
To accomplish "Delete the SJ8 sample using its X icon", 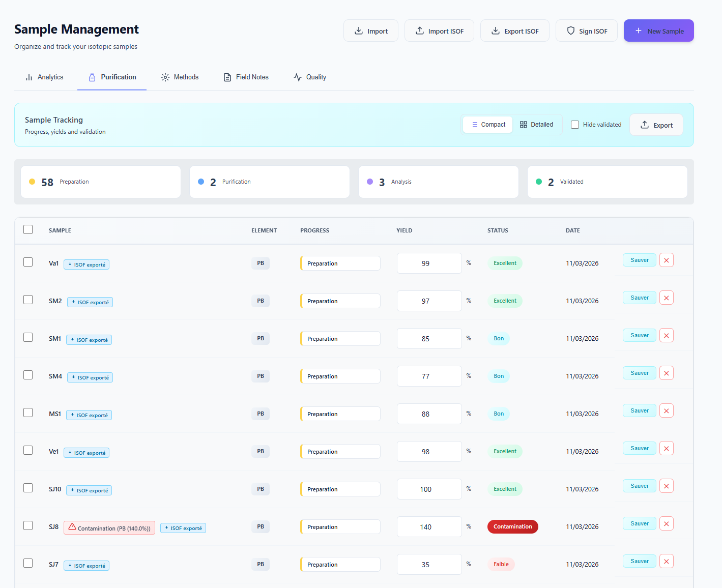I will 666,524.
